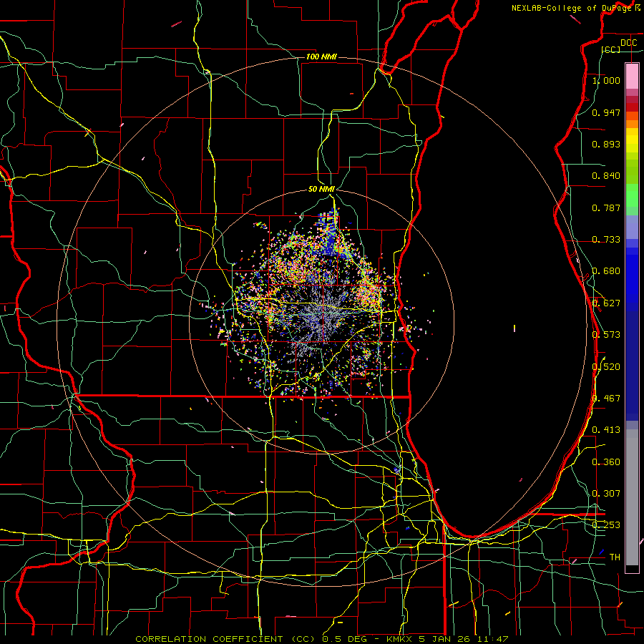Image resolution: width=644 pixels, height=644 pixels.
Task: Click the TH label by the color bar
Action: [615, 557]
